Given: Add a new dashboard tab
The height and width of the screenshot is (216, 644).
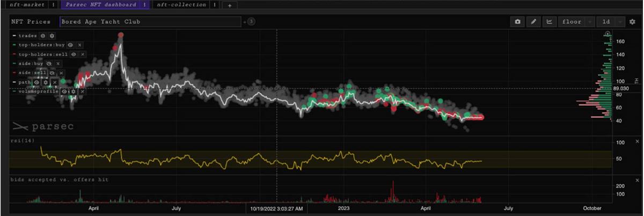Looking at the screenshot, I should 229,5.
